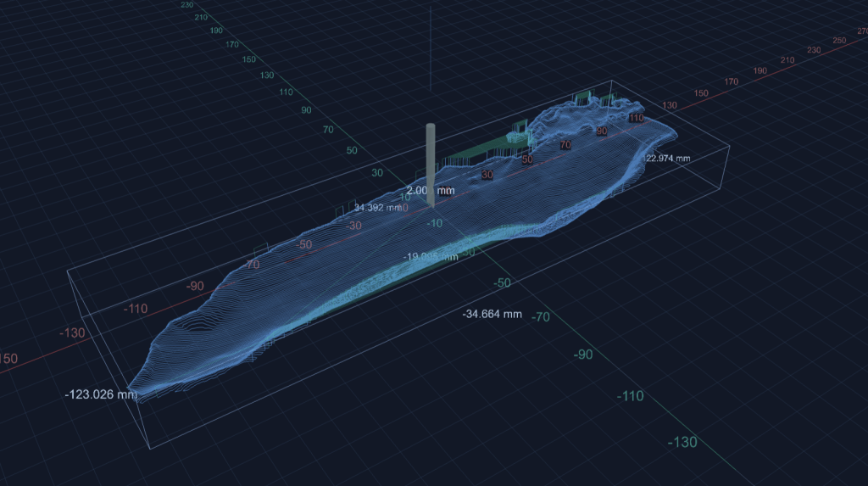Click the green '-50' axis tick label
The width and height of the screenshot is (868, 486).
502,282
